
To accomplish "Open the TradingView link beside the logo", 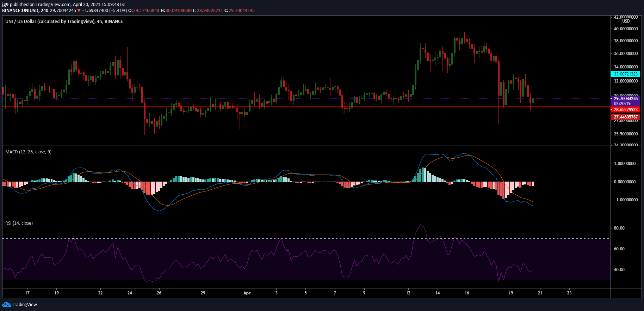I will click(24, 305).
